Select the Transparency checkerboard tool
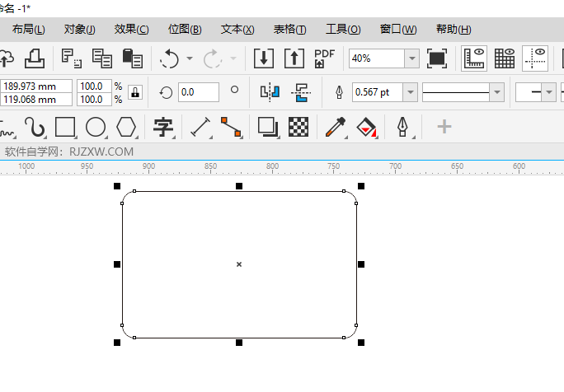The image size is (564, 392). point(298,127)
